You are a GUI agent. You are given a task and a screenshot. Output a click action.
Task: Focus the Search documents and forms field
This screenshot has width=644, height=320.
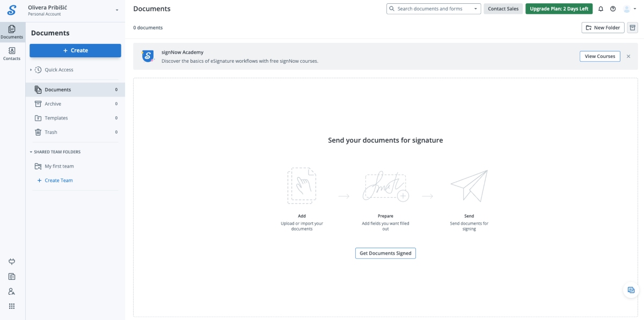coord(433,9)
